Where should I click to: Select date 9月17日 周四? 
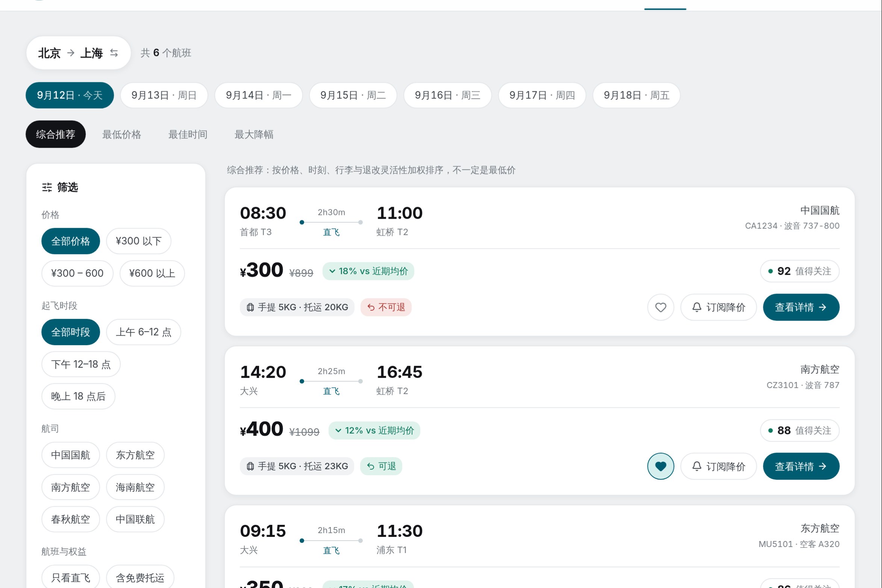pos(542,95)
